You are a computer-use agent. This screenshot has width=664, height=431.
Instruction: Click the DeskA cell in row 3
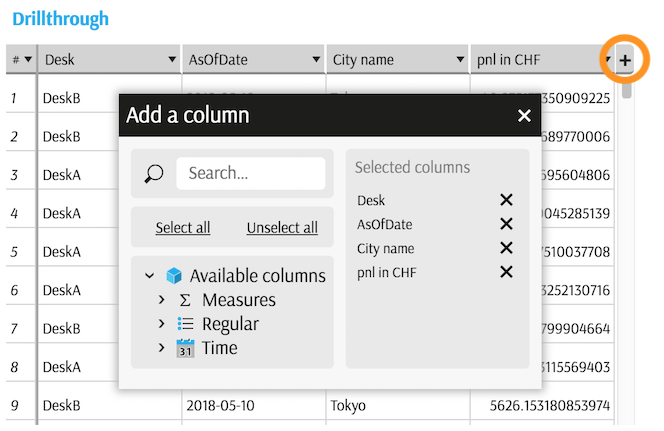click(x=61, y=175)
